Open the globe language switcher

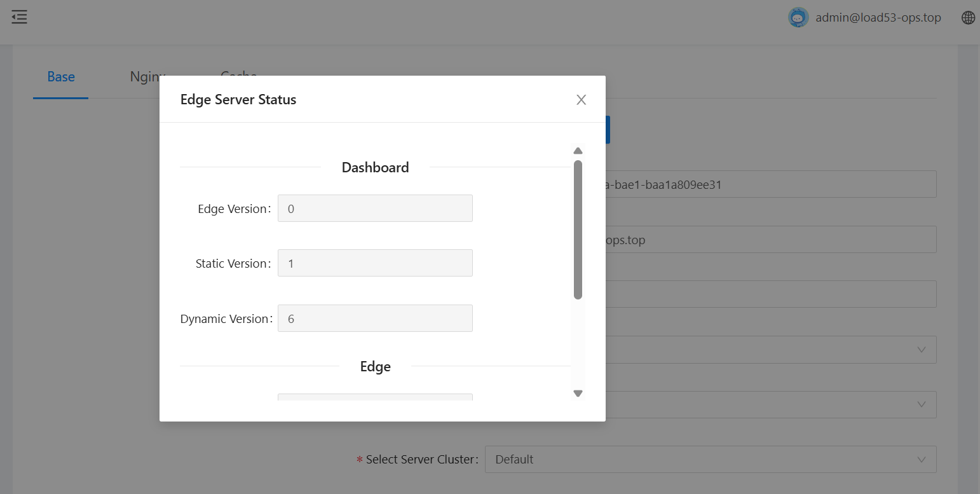968,18
